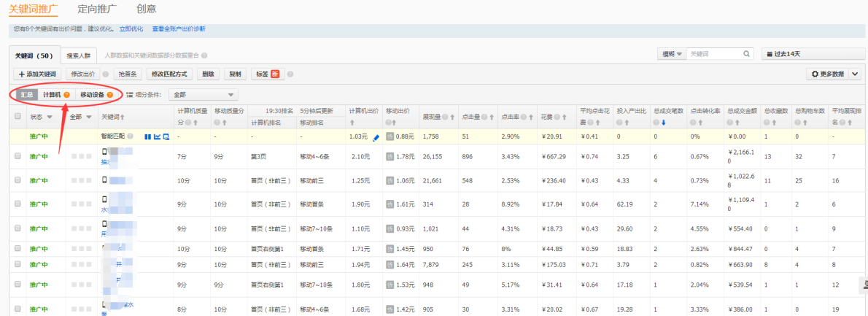
Task: Expand the chevron next to 更多数据
Action: 855,74
